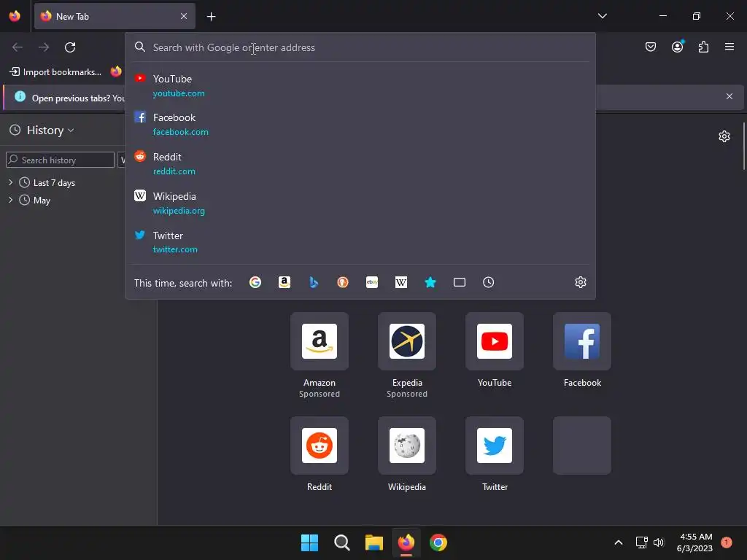Open Extensions puzzle icon

(x=704, y=47)
